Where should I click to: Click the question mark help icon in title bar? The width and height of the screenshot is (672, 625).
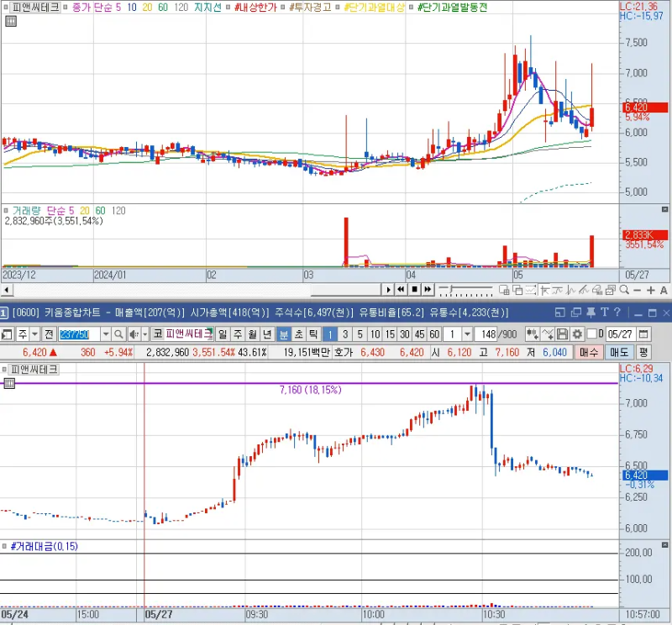click(617, 312)
